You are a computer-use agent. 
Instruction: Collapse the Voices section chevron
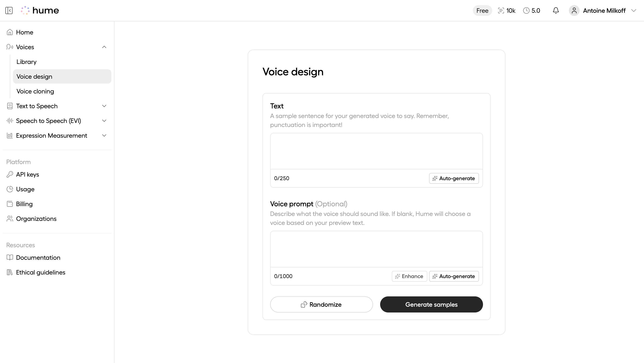[104, 47]
